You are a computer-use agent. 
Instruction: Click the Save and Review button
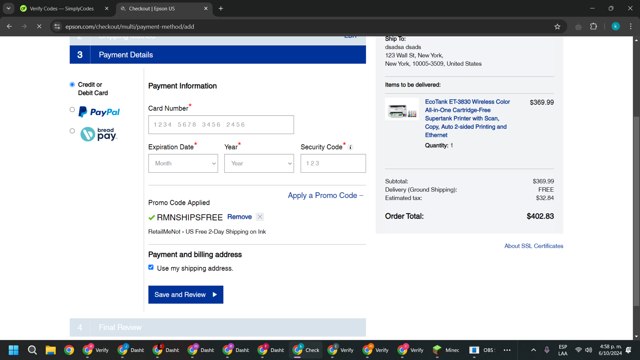[x=186, y=295]
